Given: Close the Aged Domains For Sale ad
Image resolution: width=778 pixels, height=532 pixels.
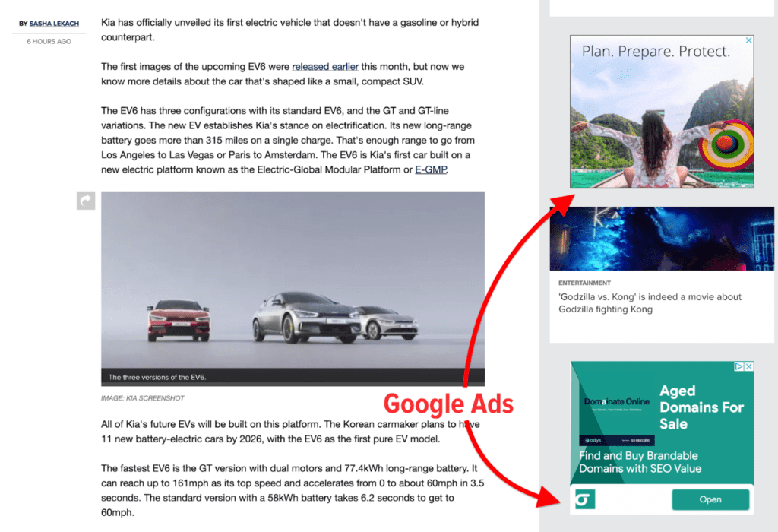Looking at the screenshot, I should (x=749, y=366).
